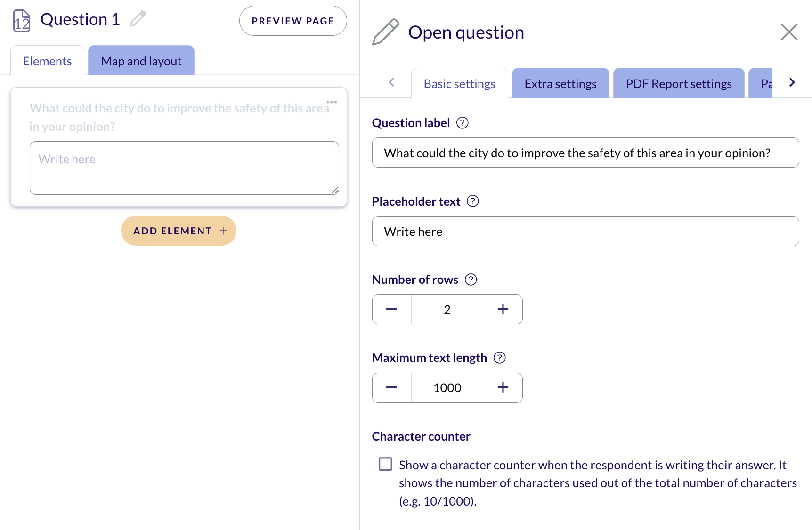Open the three-dot menu on the question element
Screen dimensions: 812x530
[332, 101]
